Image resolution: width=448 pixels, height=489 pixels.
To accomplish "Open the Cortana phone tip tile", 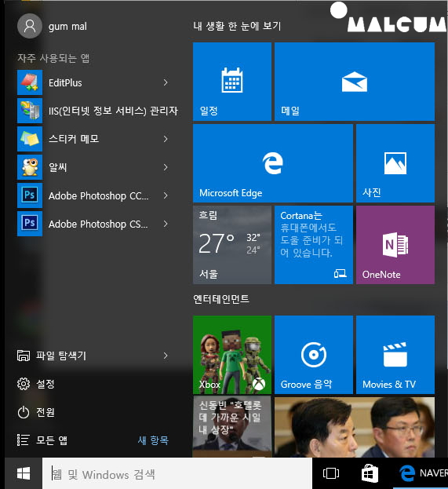I will pyautogui.click(x=314, y=245).
